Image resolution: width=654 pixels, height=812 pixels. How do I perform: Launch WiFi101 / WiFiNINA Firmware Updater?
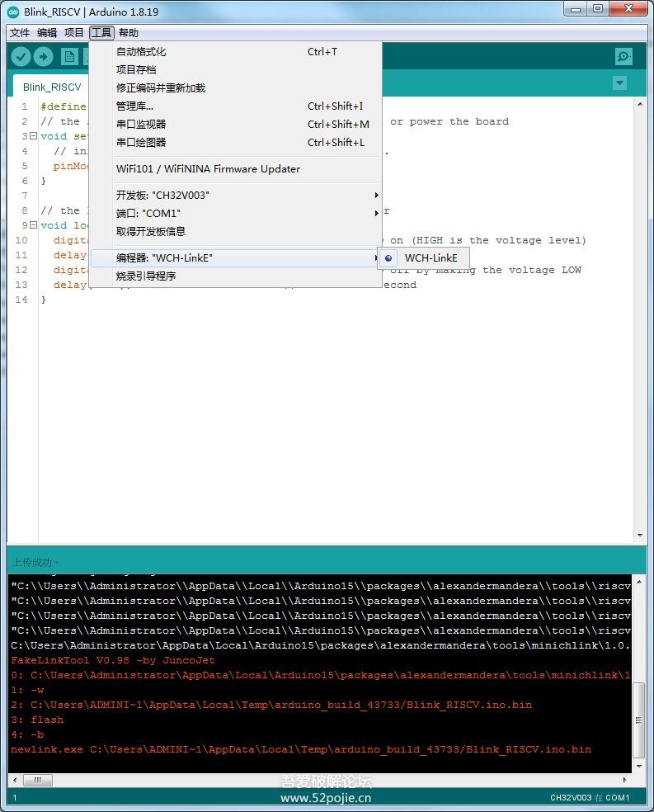click(237, 169)
